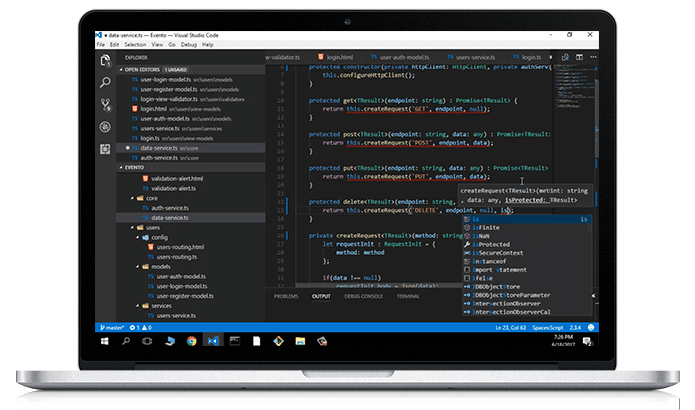The height and width of the screenshot is (410, 695).
Task: Open the Source Control view icon
Action: pos(104,104)
